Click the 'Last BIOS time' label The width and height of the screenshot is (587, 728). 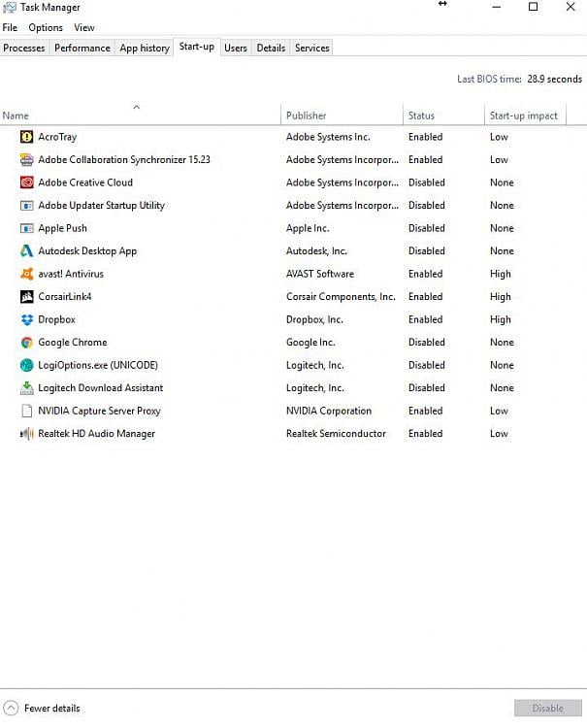[489, 79]
